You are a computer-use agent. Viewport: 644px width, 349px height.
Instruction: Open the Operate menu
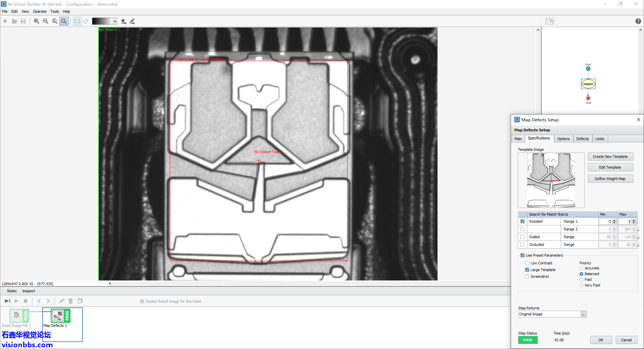click(40, 11)
